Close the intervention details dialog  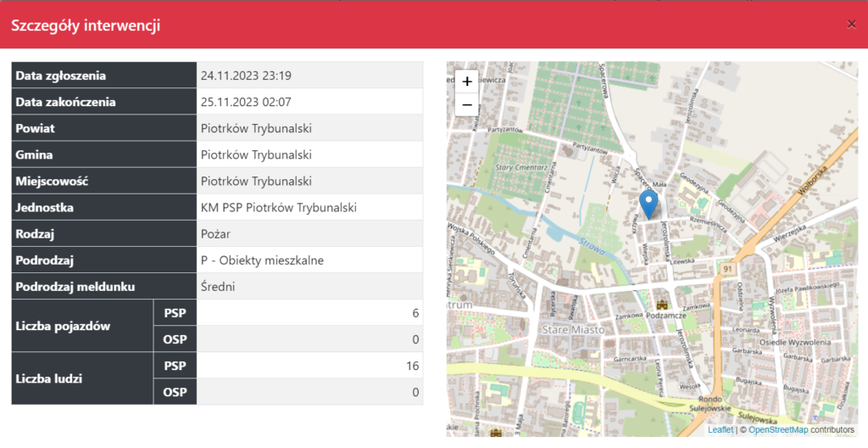[x=852, y=24]
